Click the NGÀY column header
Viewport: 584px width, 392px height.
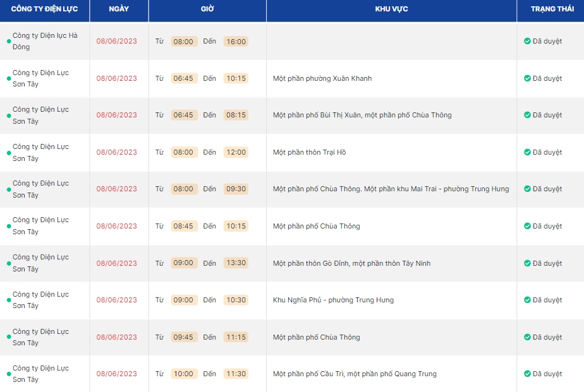119,9
